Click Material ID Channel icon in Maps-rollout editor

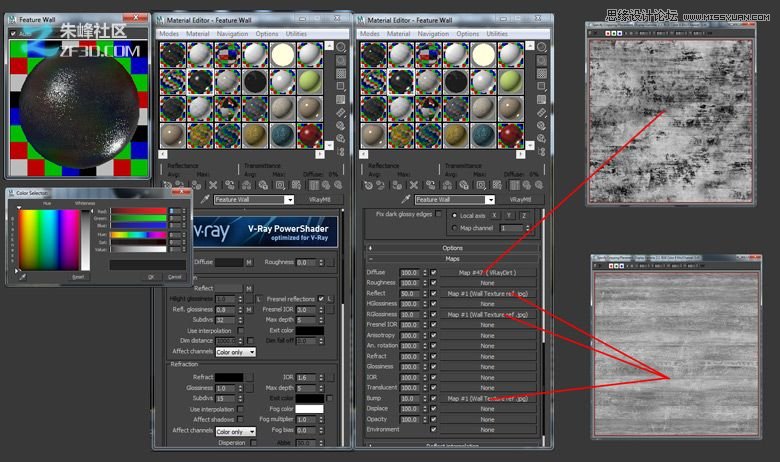(x=481, y=185)
